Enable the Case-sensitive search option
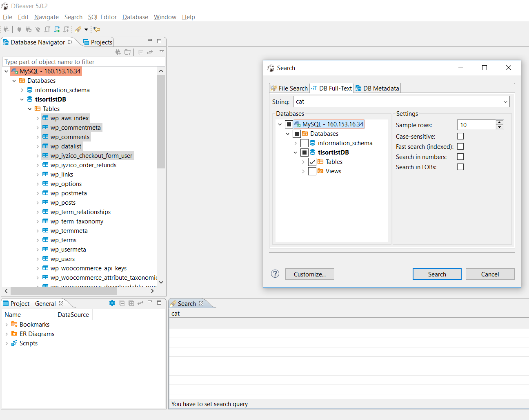Viewport: 529px width, 420px height. pyautogui.click(x=460, y=136)
